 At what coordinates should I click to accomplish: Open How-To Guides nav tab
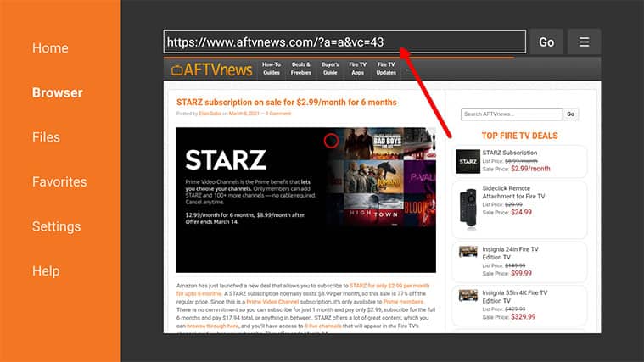271,69
